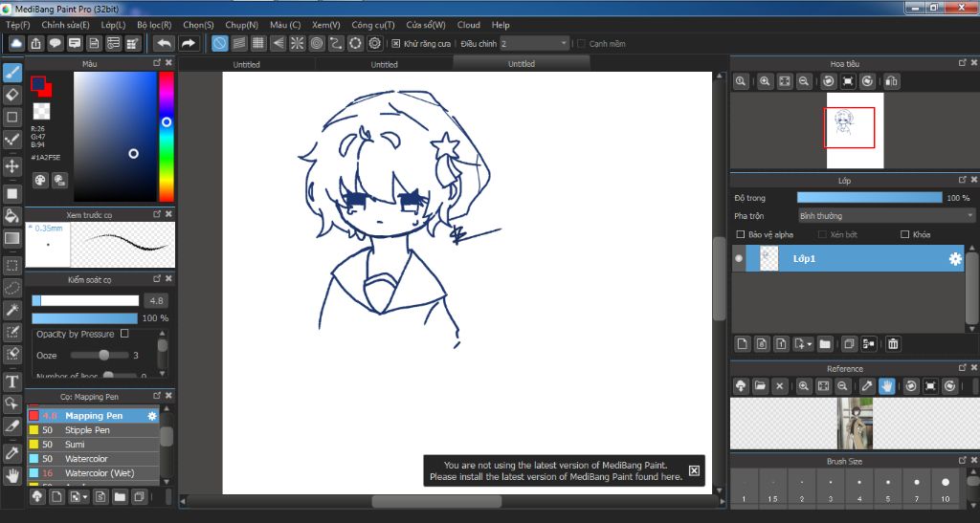This screenshot has width=980, height=523.
Task: Pick brush size 10 preset
Action: coord(945,487)
